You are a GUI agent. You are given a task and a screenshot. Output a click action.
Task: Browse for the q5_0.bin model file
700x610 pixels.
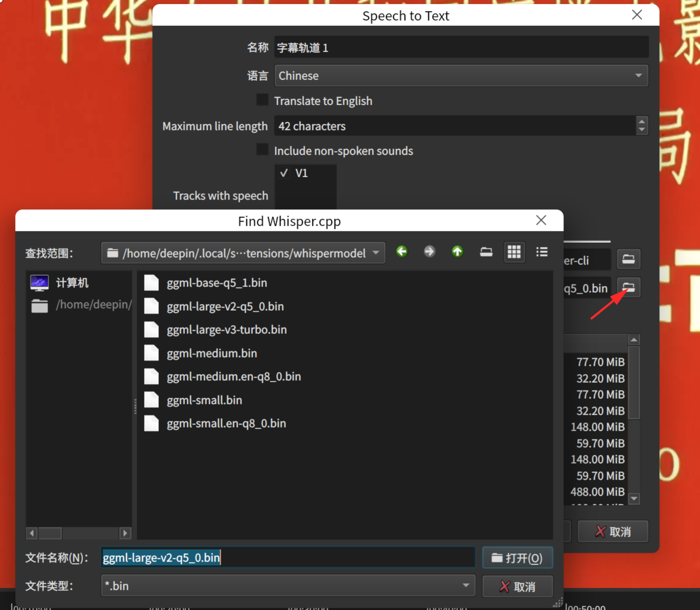click(628, 287)
